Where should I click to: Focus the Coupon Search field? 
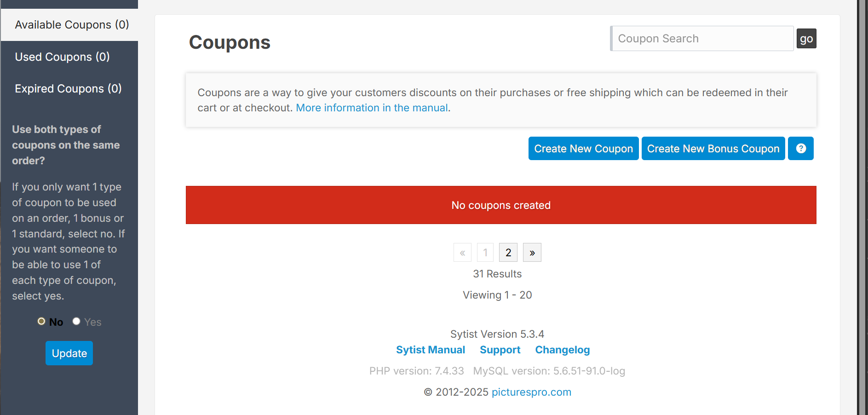pyautogui.click(x=702, y=39)
